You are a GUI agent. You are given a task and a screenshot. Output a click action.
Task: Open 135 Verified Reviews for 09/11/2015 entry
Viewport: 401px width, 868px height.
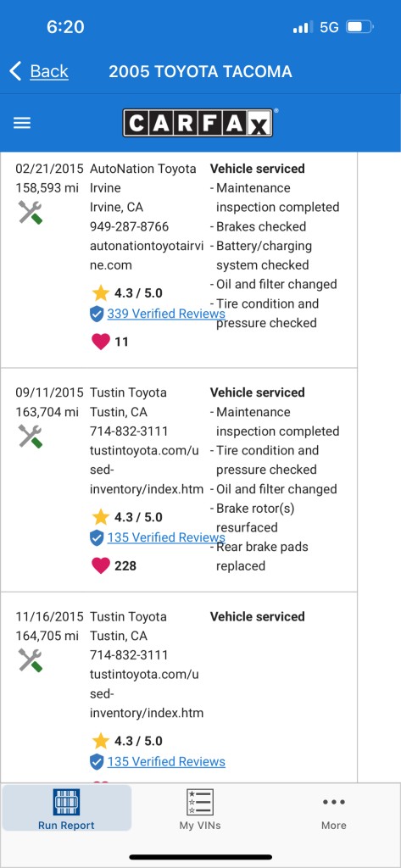166,537
